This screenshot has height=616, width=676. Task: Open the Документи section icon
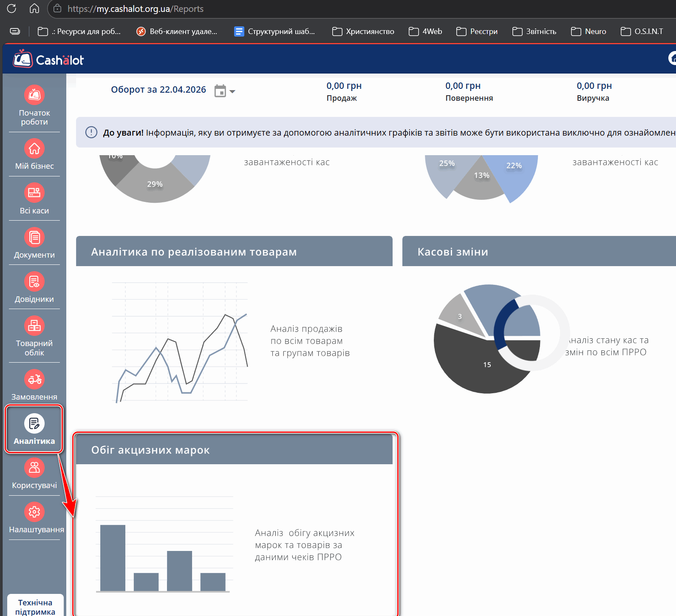[x=34, y=237]
